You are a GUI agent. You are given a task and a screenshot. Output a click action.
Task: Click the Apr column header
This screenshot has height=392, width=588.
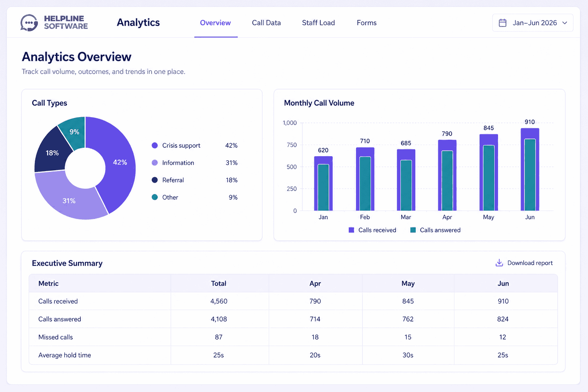315,283
